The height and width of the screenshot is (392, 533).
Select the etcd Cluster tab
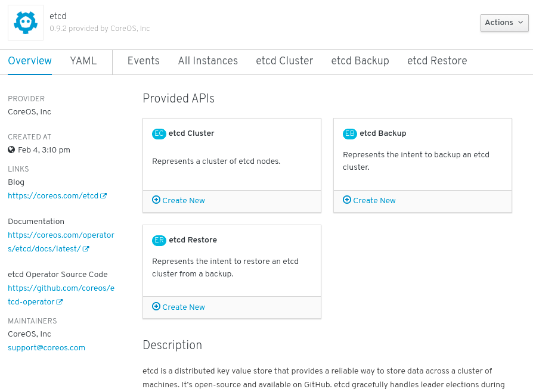[284, 61]
